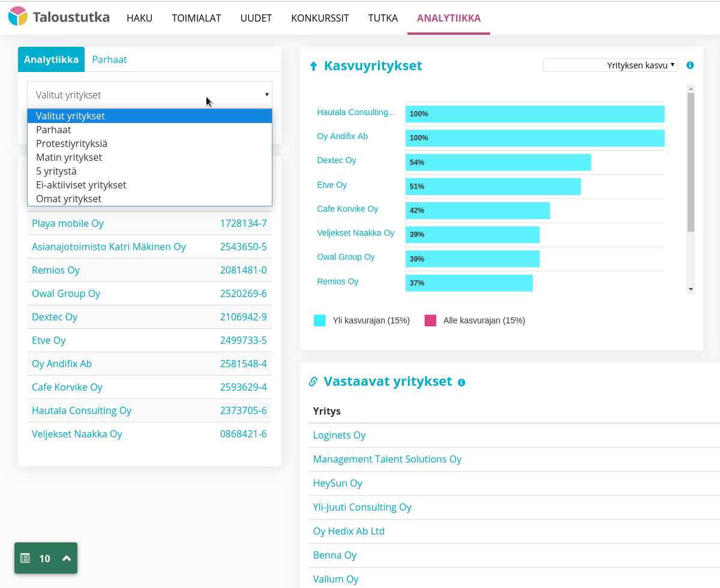Open Dextec Oy in the left company list

[x=55, y=317]
